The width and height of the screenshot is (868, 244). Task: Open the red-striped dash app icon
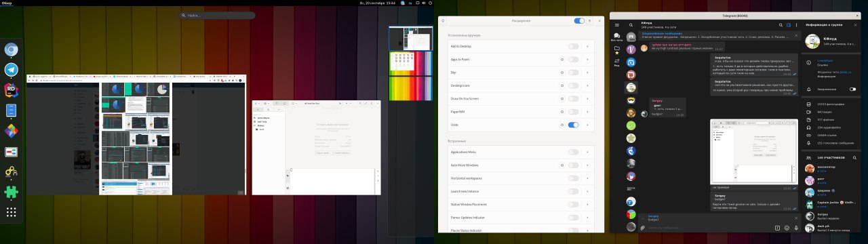(11, 151)
